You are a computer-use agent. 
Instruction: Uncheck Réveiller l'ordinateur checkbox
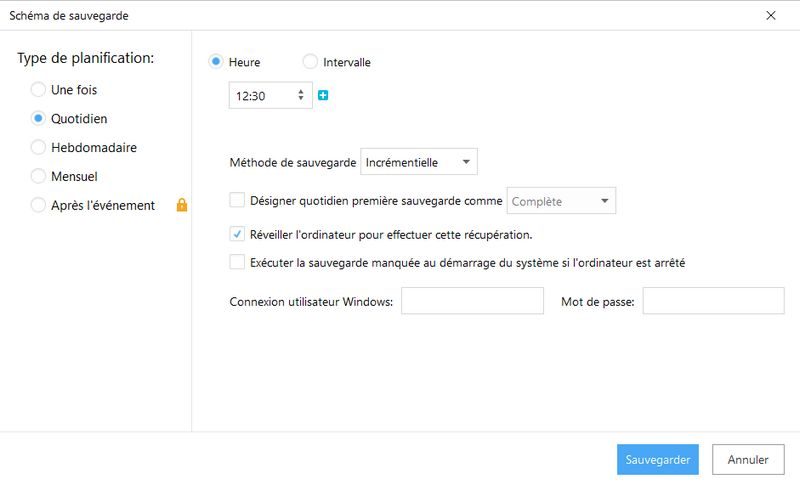coord(237,234)
